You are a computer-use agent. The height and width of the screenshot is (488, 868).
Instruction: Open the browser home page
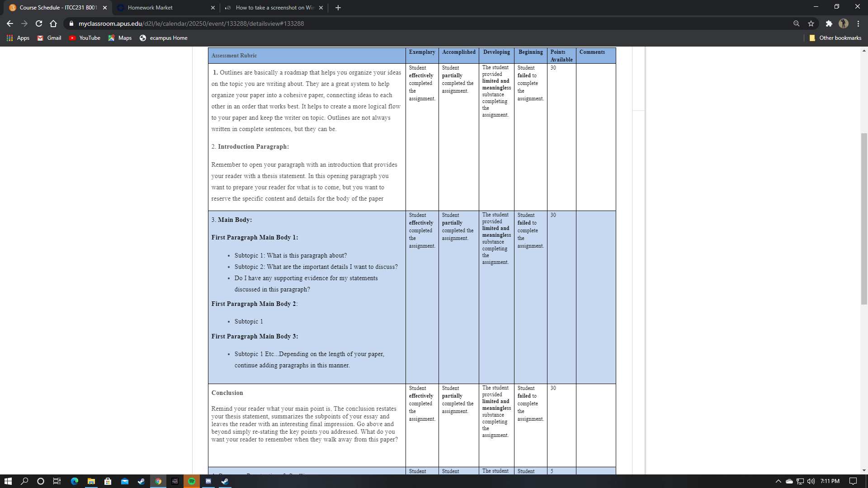point(53,23)
